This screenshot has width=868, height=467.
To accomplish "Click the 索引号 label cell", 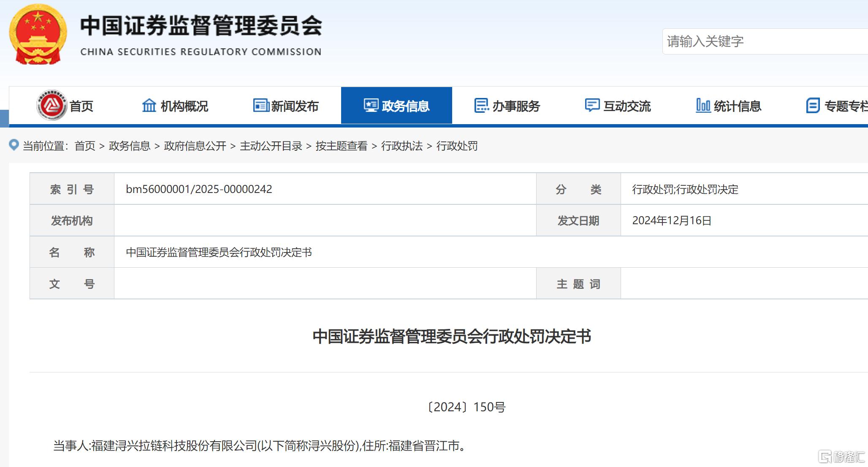I will 72,189.
